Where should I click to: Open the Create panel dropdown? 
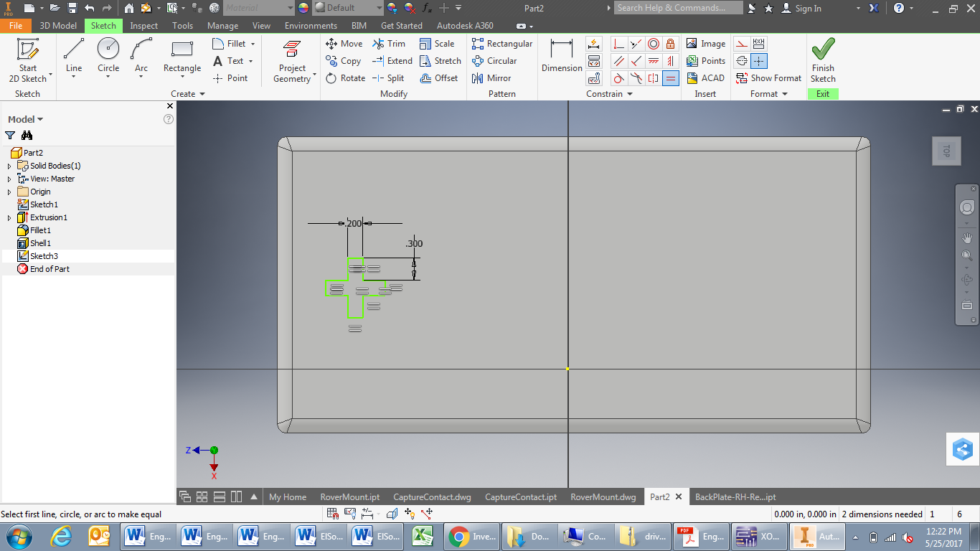(x=188, y=94)
